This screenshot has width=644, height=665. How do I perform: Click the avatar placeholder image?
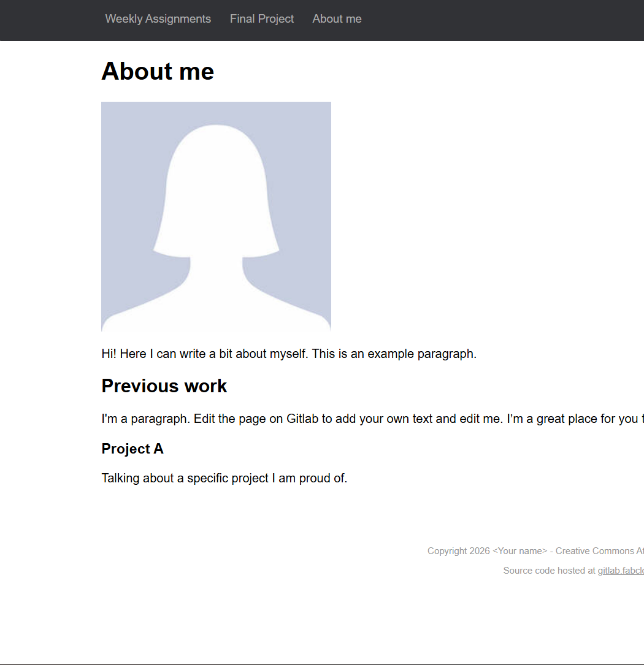coord(216,216)
